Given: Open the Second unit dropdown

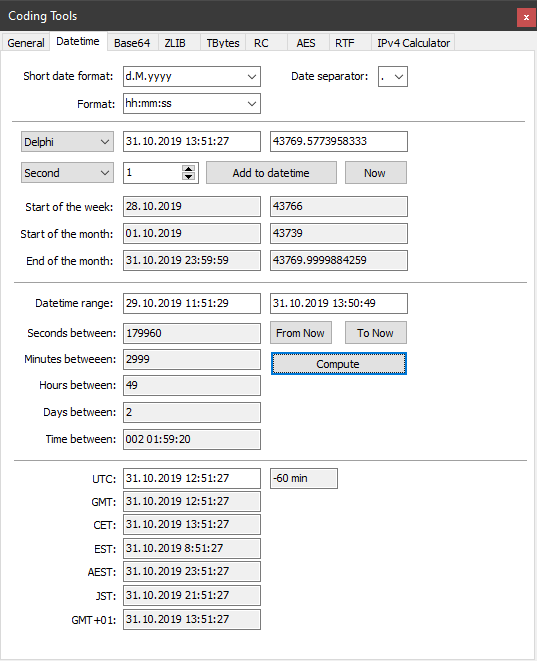Looking at the screenshot, I should click(x=67, y=173).
